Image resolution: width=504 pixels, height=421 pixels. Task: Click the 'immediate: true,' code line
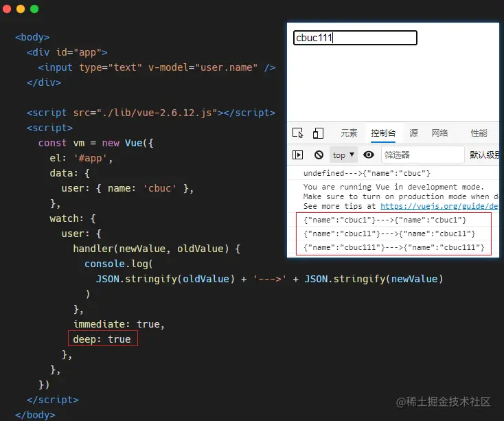[x=119, y=324]
